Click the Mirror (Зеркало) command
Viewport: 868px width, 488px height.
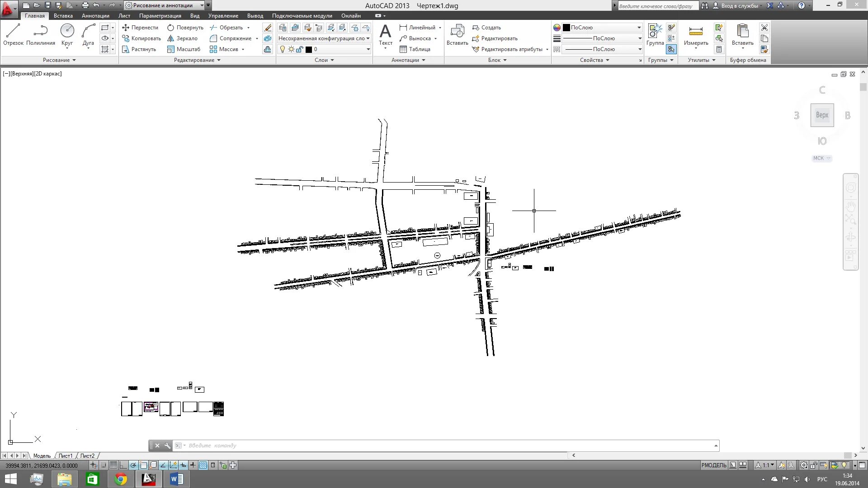[182, 38]
